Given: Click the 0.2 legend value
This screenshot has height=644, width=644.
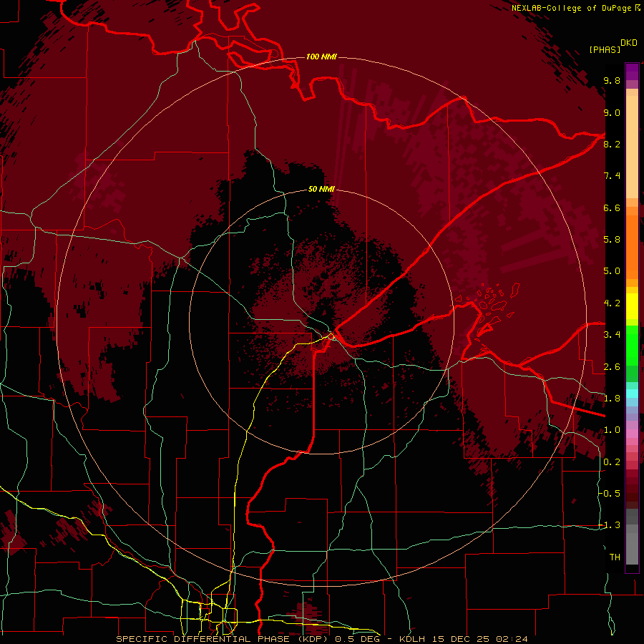Looking at the screenshot, I should pos(612,462).
